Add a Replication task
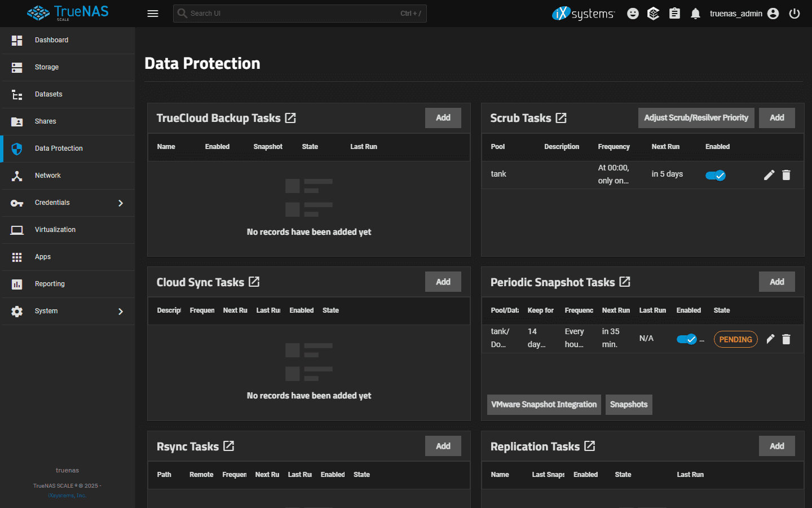 777,446
